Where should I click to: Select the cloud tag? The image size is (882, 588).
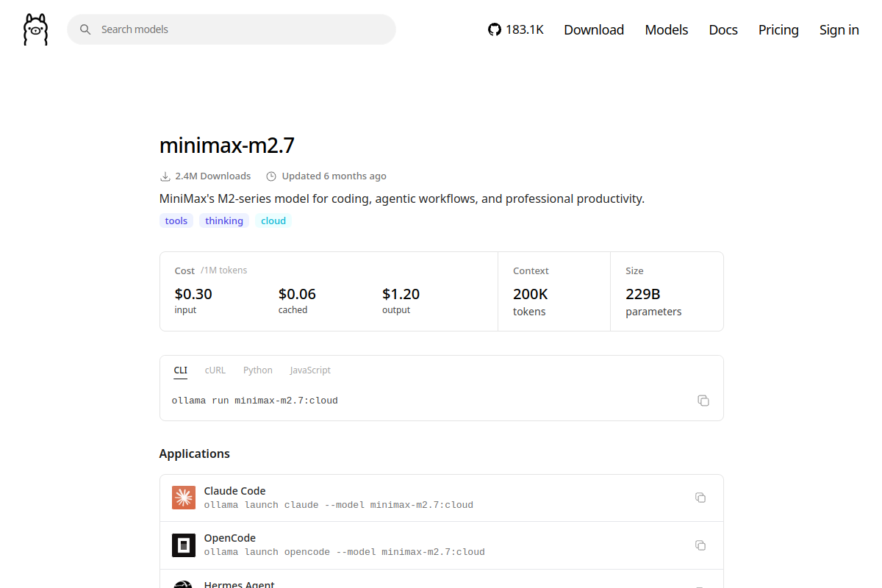(273, 220)
